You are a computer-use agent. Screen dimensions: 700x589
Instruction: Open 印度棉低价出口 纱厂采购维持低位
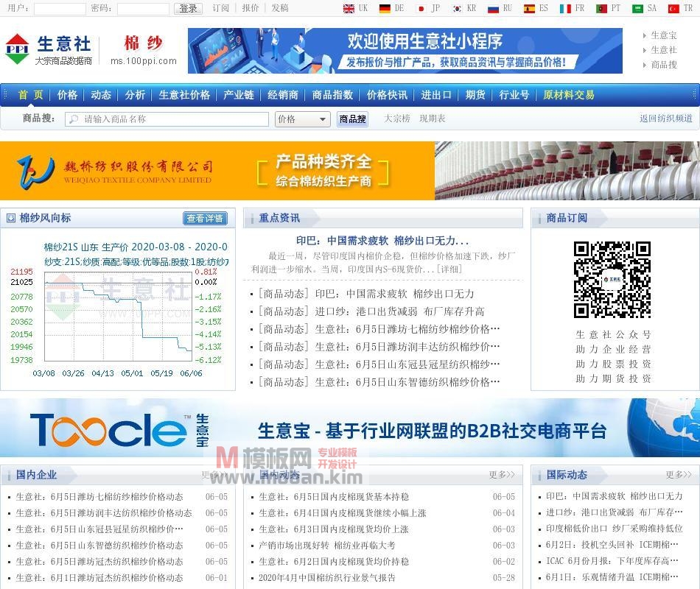[x=615, y=529]
